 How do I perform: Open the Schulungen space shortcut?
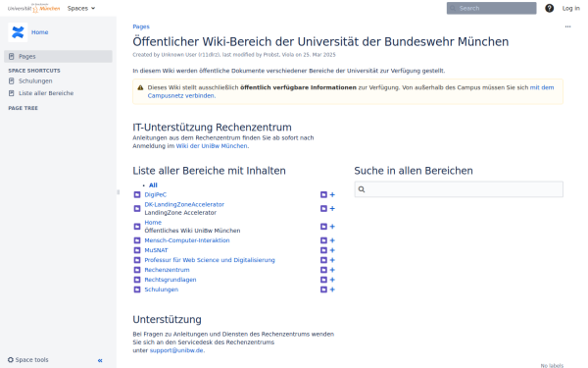tap(35, 80)
